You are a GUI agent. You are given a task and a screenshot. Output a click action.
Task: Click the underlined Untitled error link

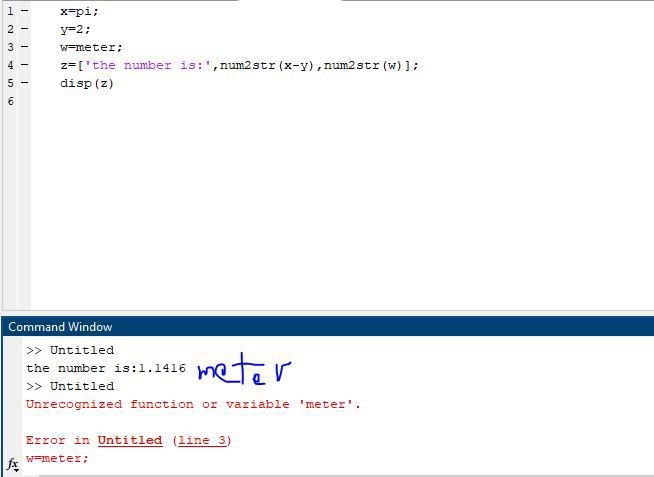[x=129, y=440]
